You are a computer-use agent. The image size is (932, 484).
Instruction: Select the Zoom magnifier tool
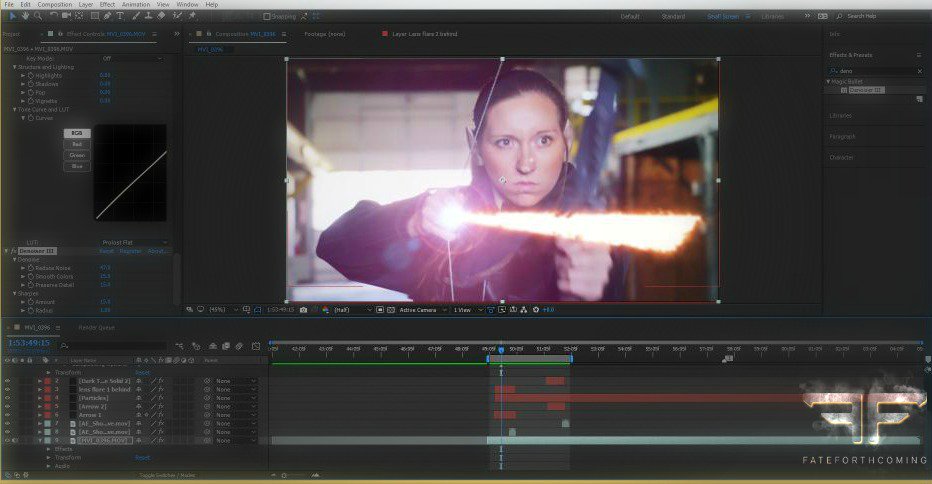tap(38, 16)
